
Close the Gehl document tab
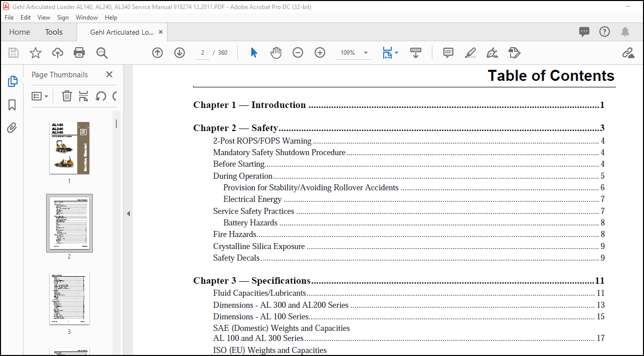(x=161, y=32)
